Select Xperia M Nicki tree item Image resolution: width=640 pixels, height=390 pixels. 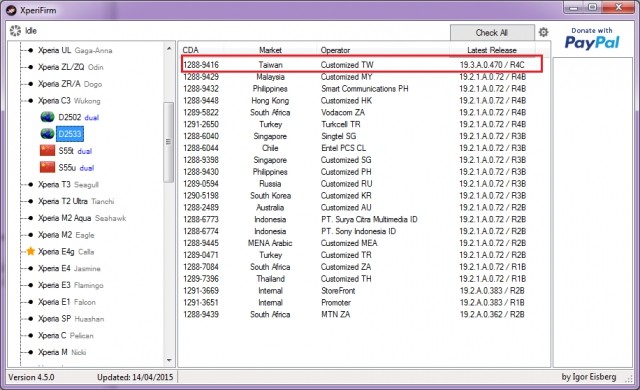62,352
